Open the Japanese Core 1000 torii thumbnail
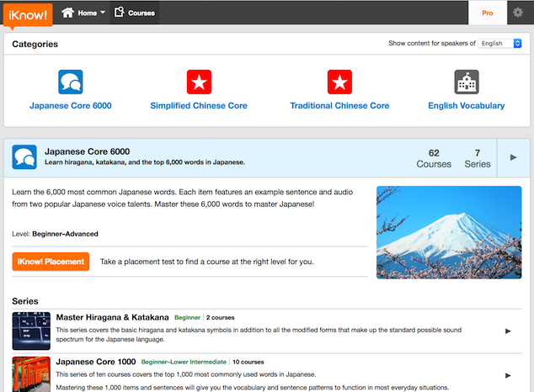Viewport: 534px width, 392px height. point(31,374)
